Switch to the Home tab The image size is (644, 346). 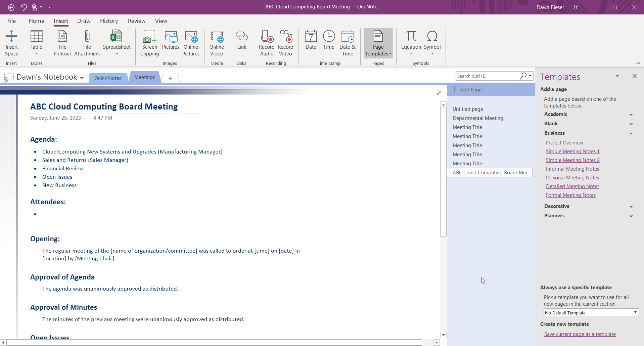pos(36,21)
